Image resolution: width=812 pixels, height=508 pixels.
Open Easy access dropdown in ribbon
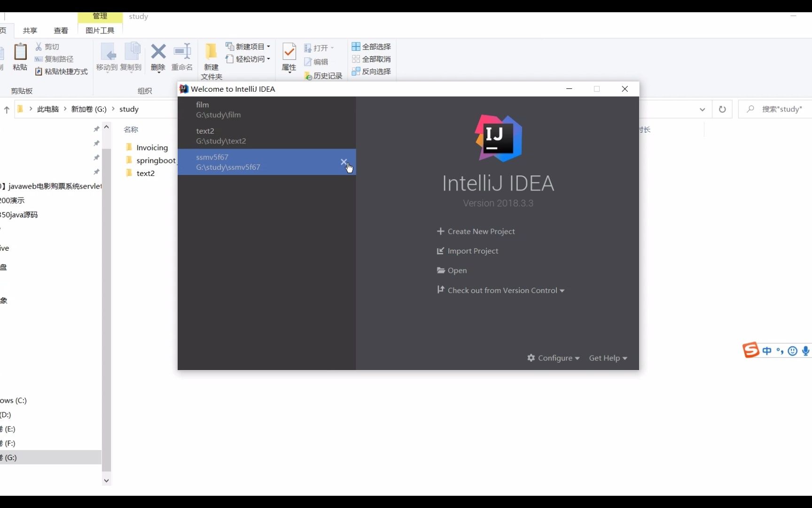pos(248,59)
